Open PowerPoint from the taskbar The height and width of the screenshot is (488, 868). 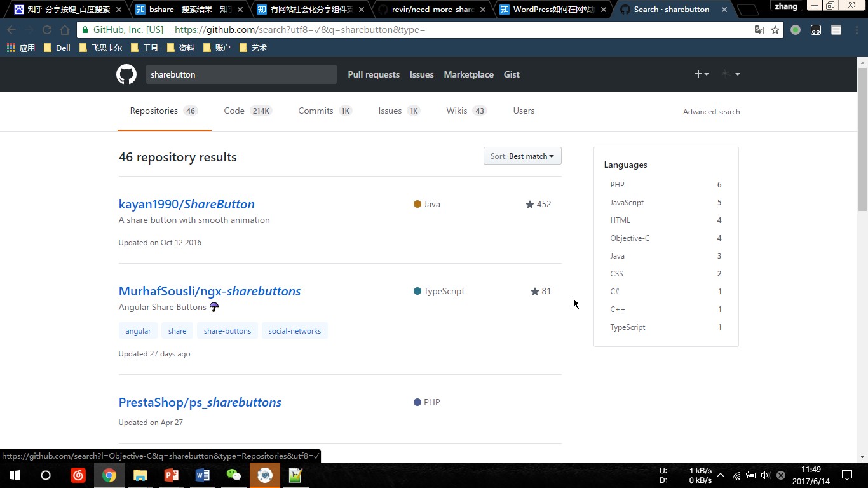click(172, 475)
